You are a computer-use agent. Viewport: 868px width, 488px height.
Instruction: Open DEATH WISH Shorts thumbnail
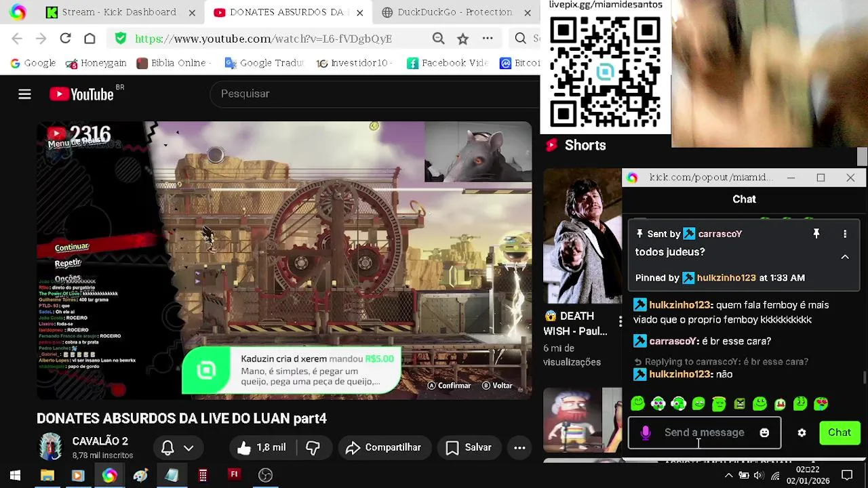coord(583,236)
